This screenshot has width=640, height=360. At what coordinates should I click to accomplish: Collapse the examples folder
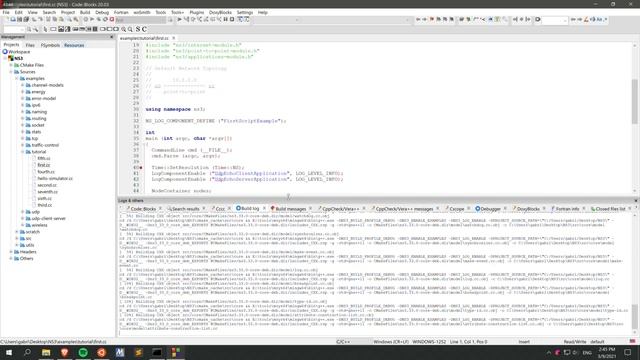coord(17,78)
